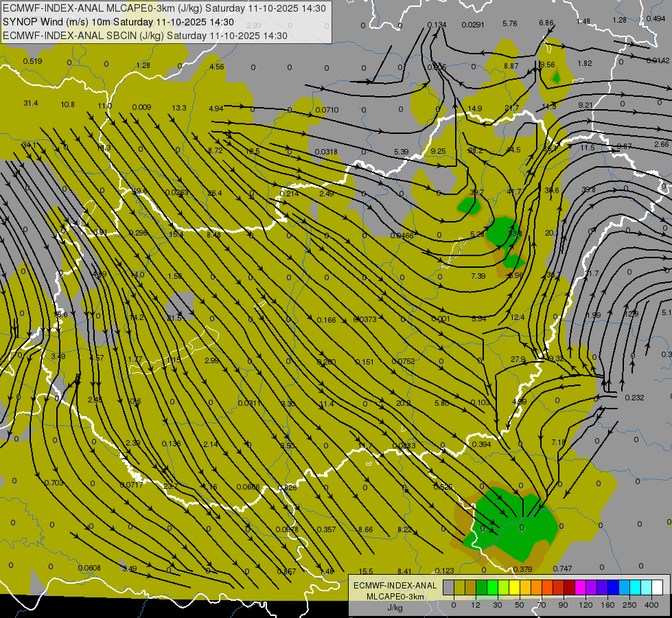Click the dark red legend swatch

569,587
